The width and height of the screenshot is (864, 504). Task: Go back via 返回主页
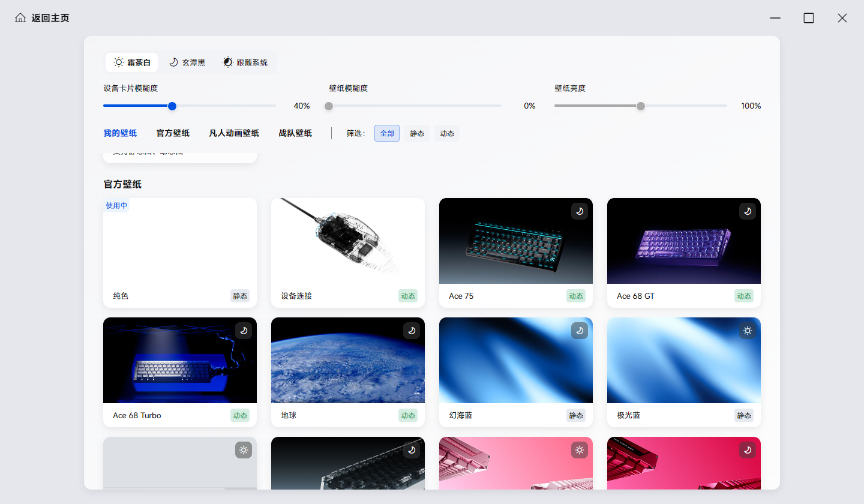click(x=42, y=18)
